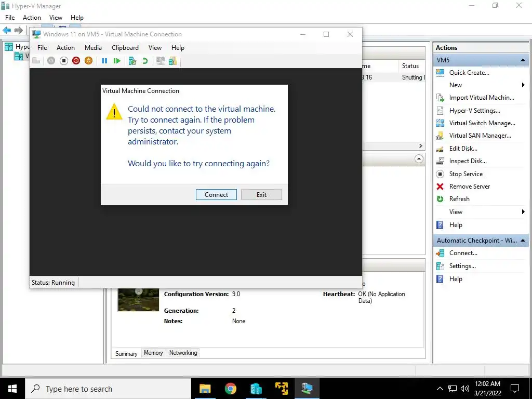Open Action menu in Virtual Machine Connection
The image size is (532, 399).
click(65, 47)
